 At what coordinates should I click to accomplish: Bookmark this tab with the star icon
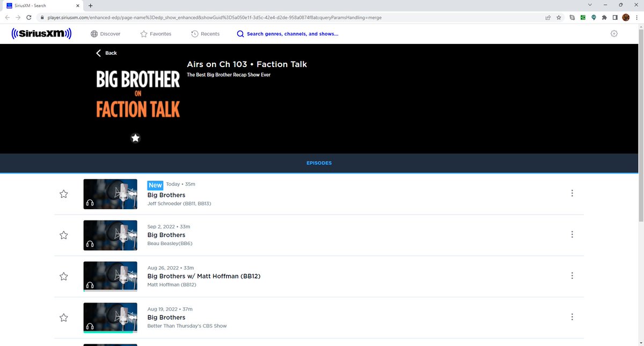(x=559, y=17)
